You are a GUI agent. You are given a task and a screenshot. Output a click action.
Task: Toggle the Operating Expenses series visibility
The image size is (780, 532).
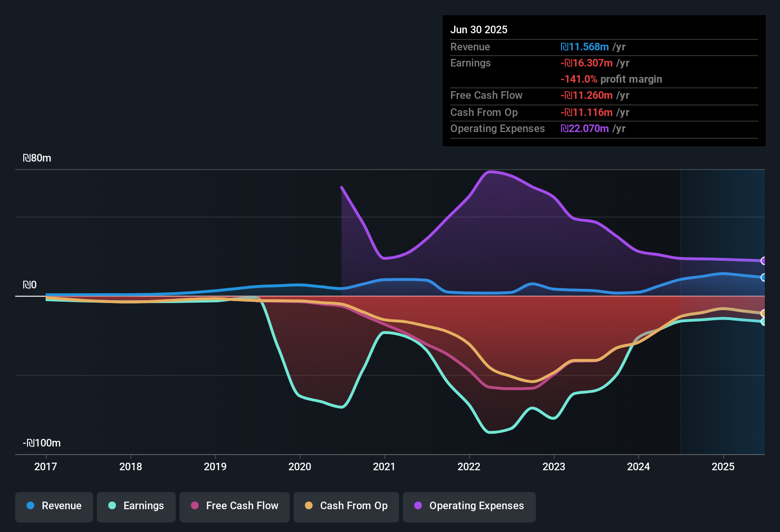[469, 506]
